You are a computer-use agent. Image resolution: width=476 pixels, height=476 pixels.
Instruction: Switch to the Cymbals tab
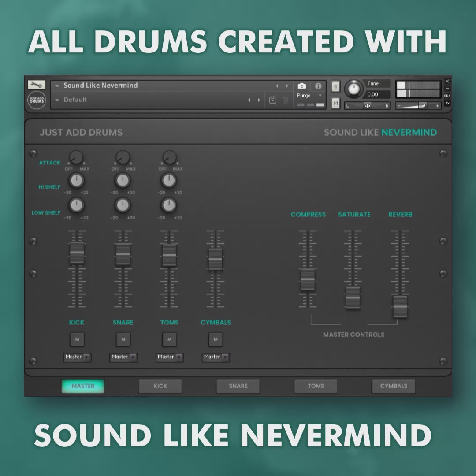[x=394, y=386]
